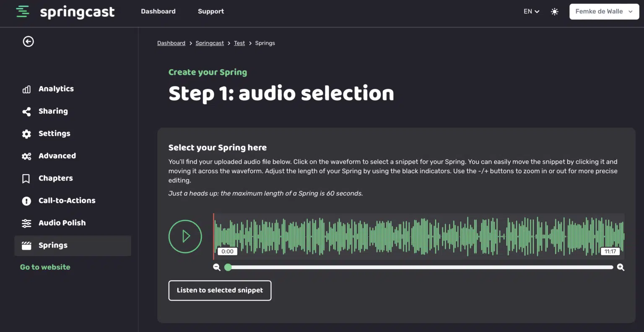Click the 11:17 end time label
This screenshot has width=644, height=332.
610,251
